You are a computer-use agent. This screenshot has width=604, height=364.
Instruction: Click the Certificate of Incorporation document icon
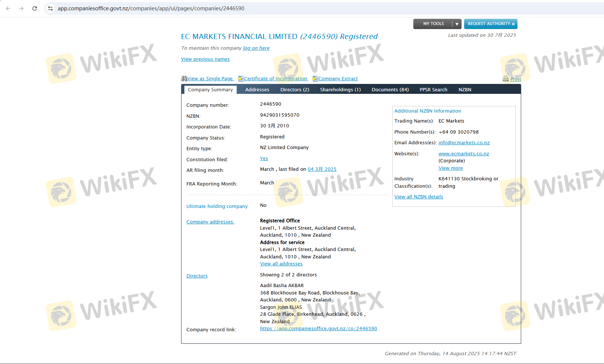(241, 79)
